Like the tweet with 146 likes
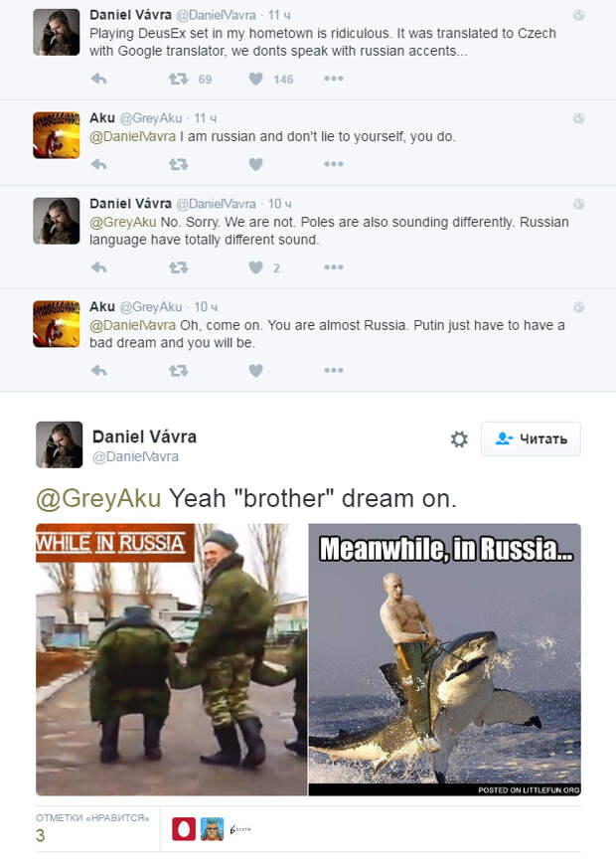 click(x=255, y=80)
